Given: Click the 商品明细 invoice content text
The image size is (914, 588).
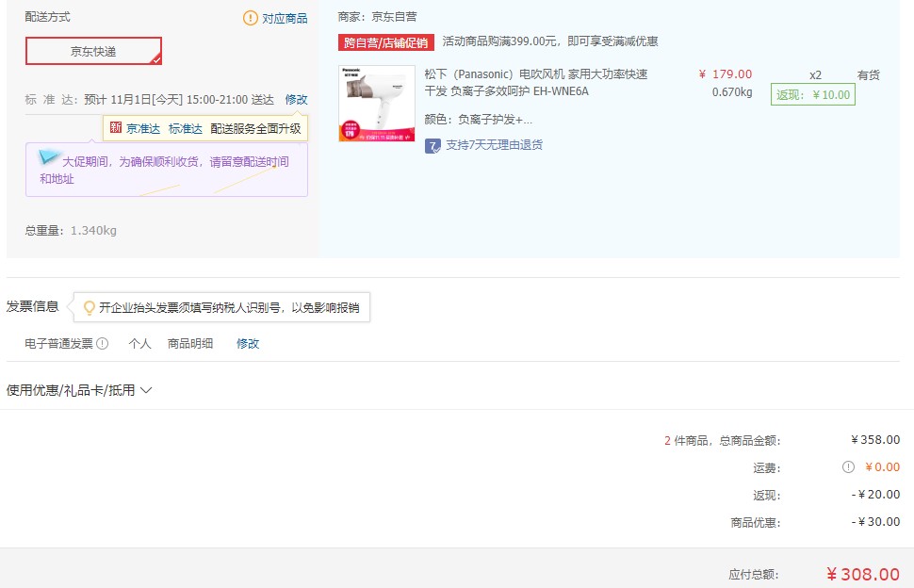Looking at the screenshot, I should [x=190, y=343].
